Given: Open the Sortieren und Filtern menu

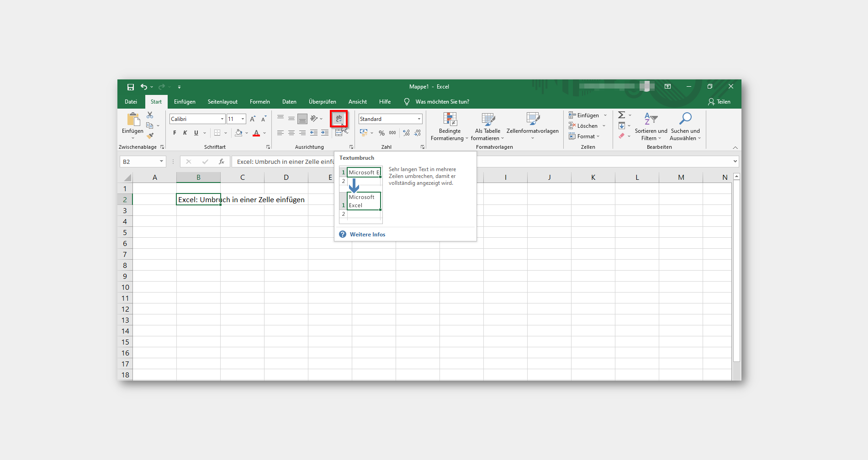Looking at the screenshot, I should [651, 126].
